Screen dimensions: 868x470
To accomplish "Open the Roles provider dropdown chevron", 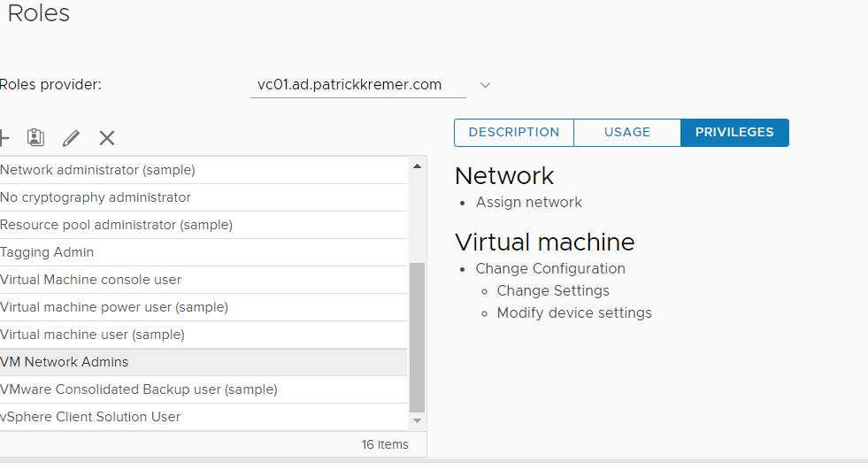I will click(485, 85).
